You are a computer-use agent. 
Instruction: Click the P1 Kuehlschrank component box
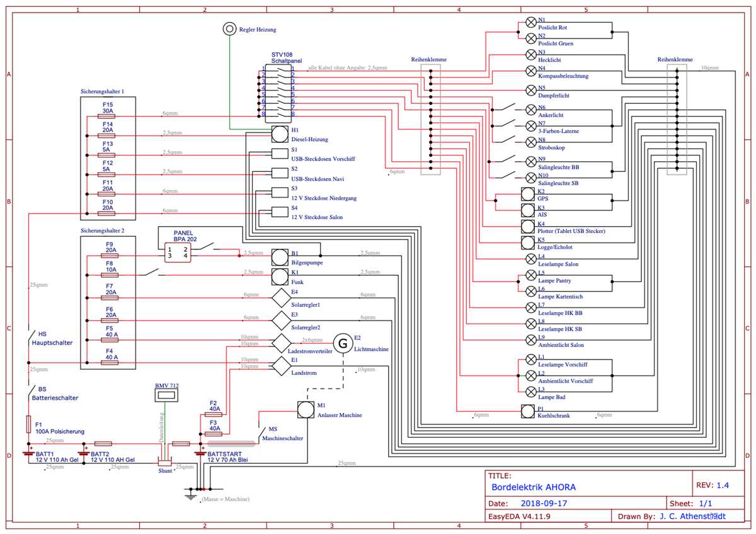pos(528,411)
